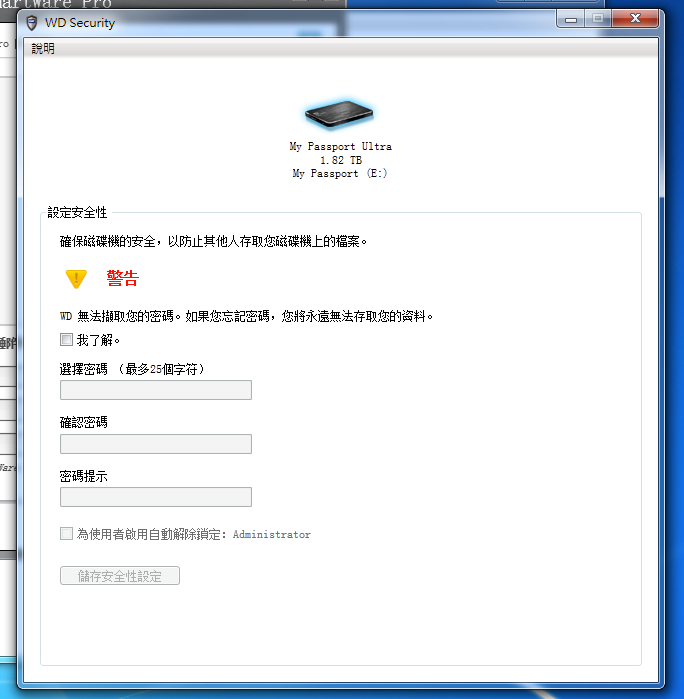Click the 1.82 TB capacity text
This screenshot has width=684, height=699.
click(340, 160)
